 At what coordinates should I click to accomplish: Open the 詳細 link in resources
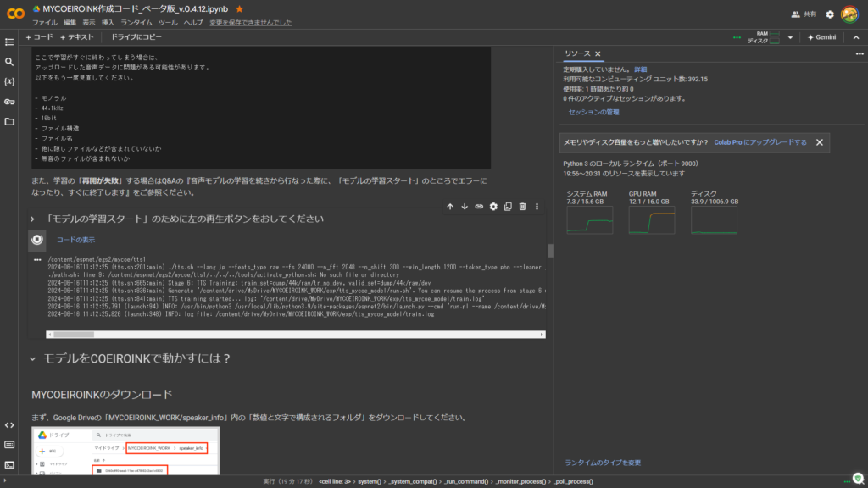(x=641, y=69)
